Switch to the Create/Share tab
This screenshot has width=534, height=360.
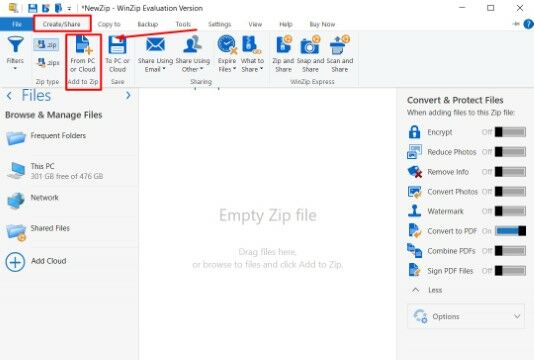tap(62, 24)
